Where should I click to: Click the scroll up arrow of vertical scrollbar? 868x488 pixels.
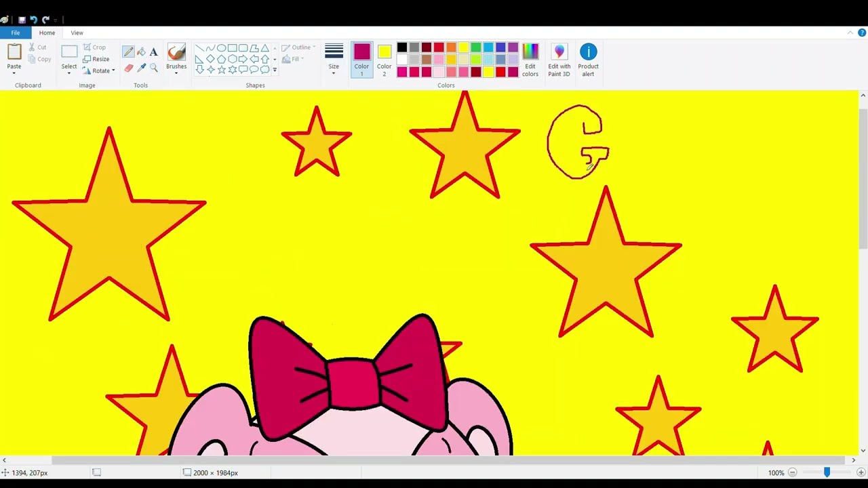[x=863, y=96]
